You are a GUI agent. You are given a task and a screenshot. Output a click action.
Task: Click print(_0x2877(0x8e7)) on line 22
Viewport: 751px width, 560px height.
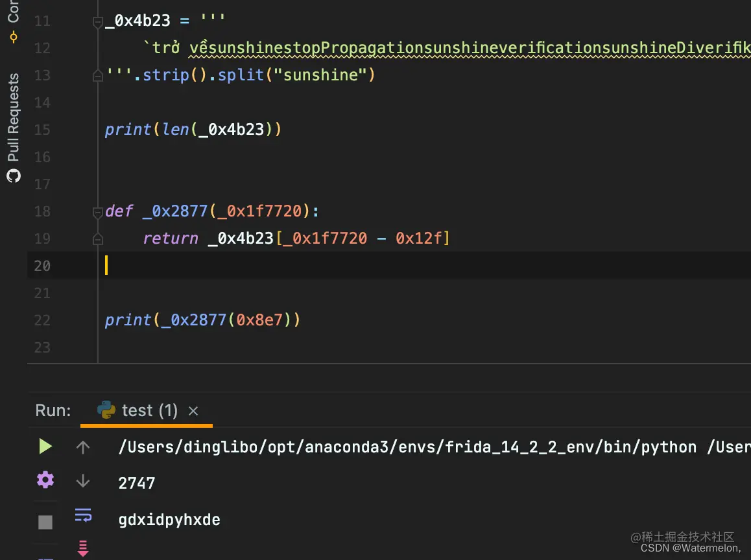tap(202, 320)
